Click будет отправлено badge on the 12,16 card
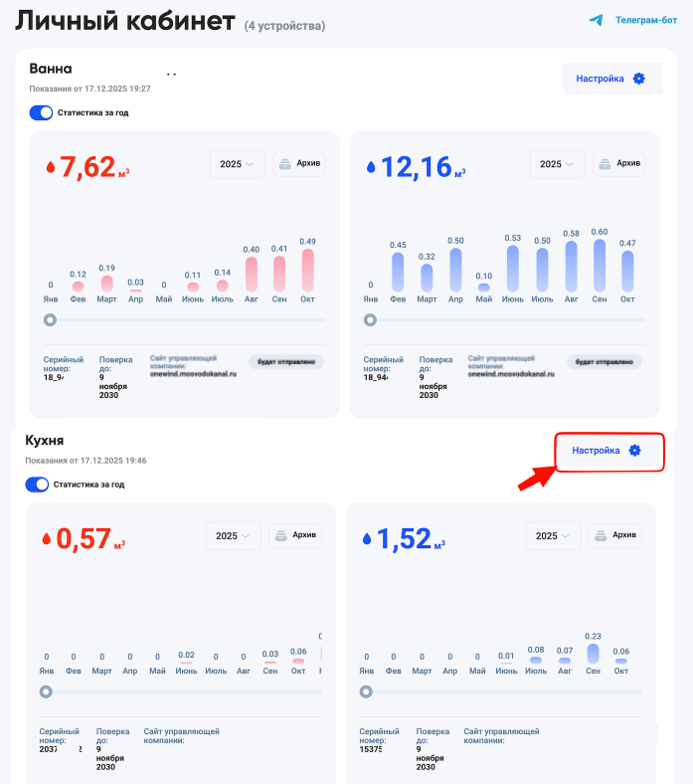The image size is (693, 784). pos(605,361)
